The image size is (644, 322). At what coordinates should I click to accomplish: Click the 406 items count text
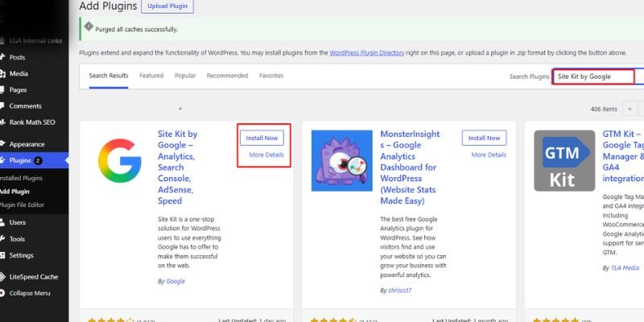(x=604, y=109)
